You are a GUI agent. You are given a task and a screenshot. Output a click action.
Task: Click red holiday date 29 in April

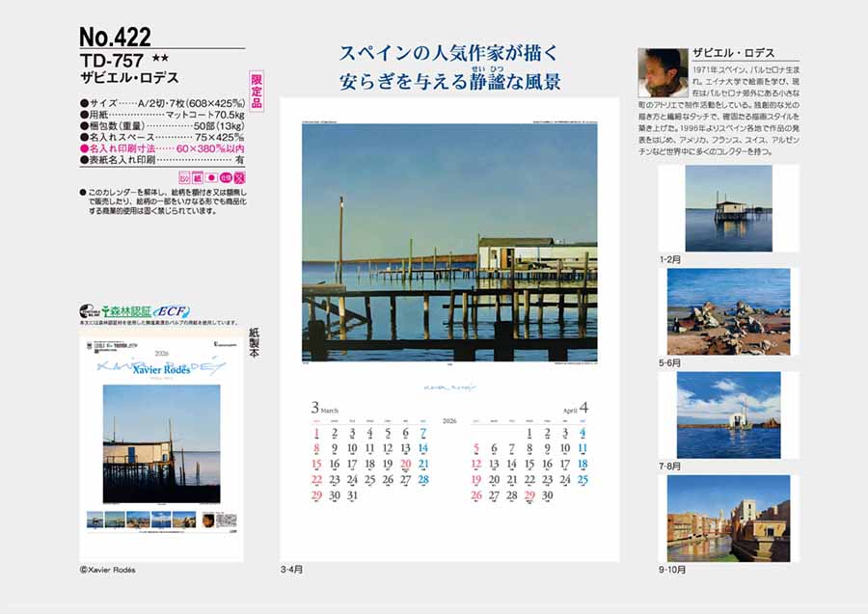(x=529, y=495)
